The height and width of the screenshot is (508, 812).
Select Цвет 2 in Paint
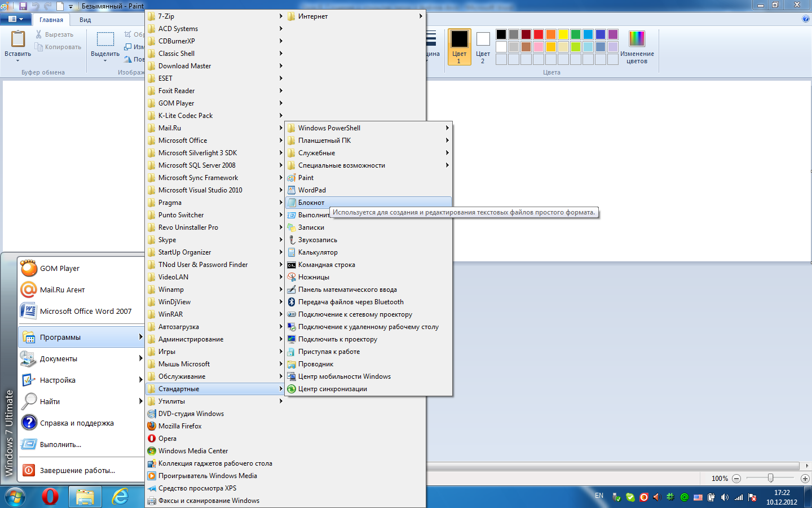click(x=483, y=47)
